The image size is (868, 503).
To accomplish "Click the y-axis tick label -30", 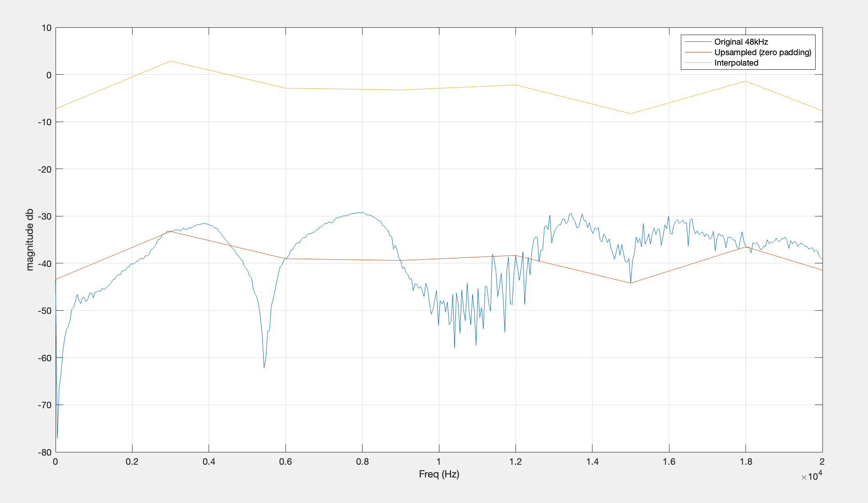I will coord(45,216).
